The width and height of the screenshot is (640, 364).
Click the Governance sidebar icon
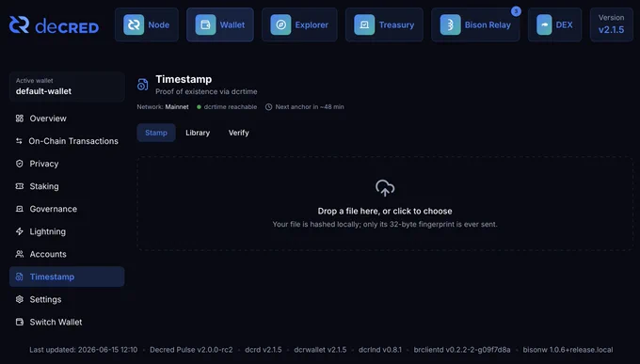[x=19, y=209]
